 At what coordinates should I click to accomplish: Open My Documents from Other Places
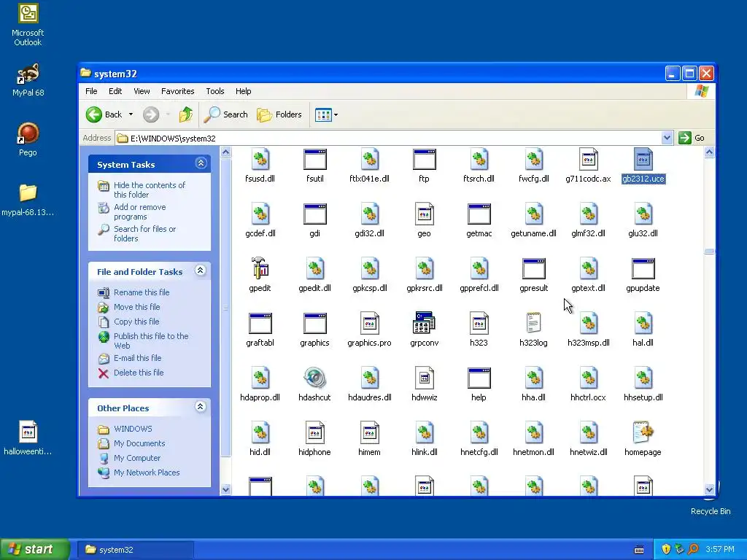click(139, 443)
